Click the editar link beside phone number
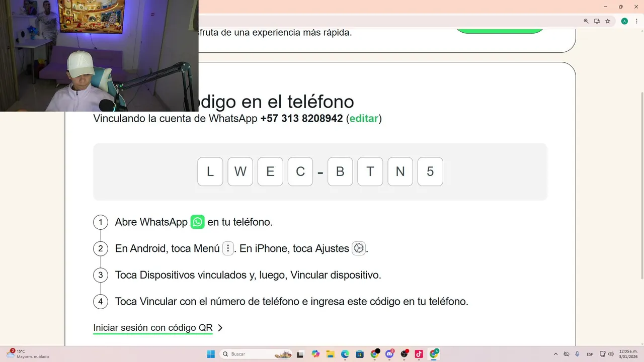The height and width of the screenshot is (362, 644). (x=364, y=119)
